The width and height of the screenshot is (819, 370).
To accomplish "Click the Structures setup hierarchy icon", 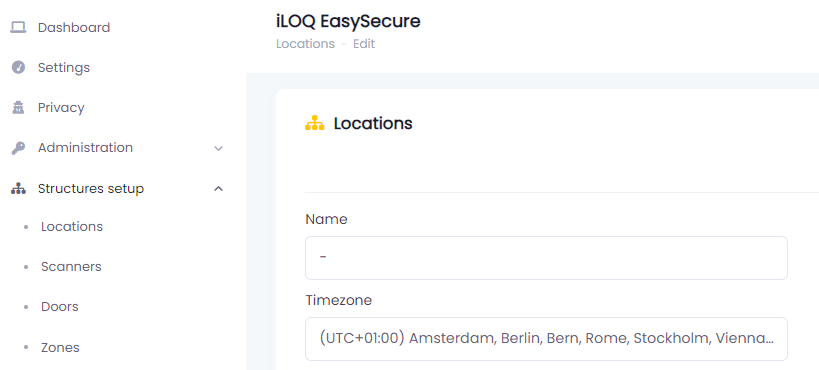I will coord(18,189).
